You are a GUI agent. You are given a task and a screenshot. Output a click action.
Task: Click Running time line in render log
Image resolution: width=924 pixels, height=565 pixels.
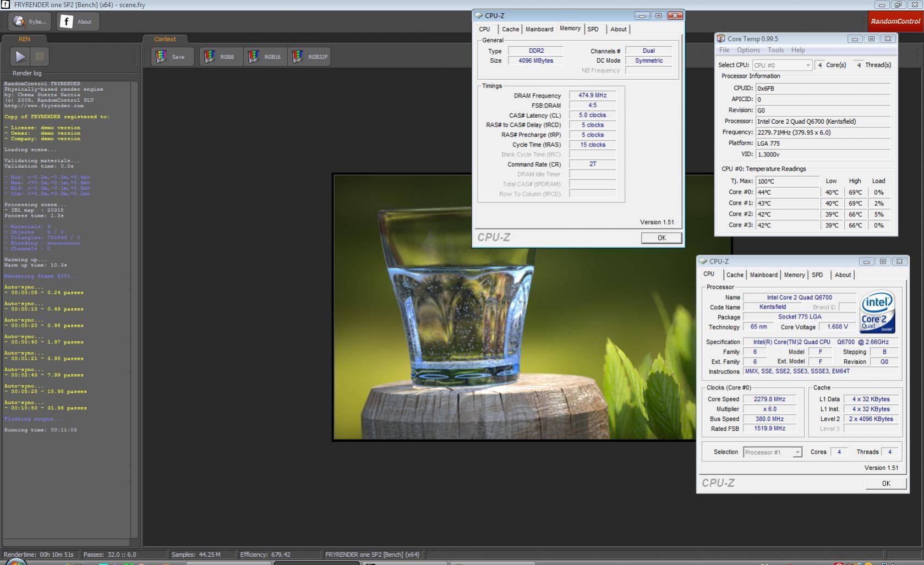[41, 430]
